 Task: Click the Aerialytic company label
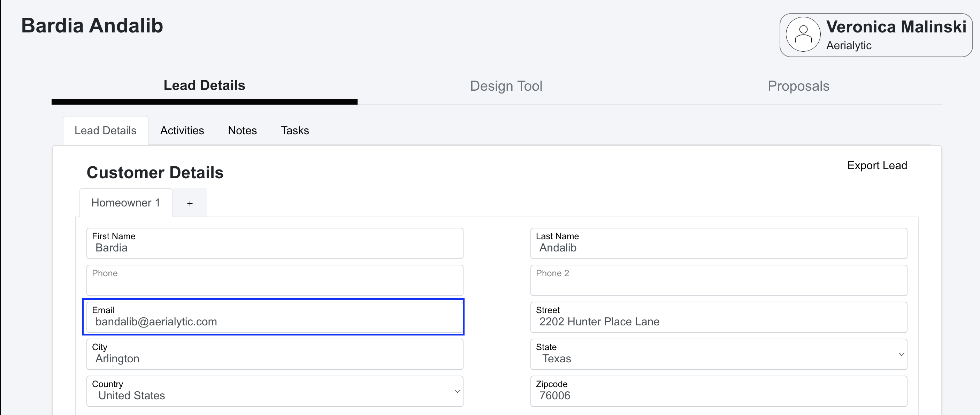(848, 45)
